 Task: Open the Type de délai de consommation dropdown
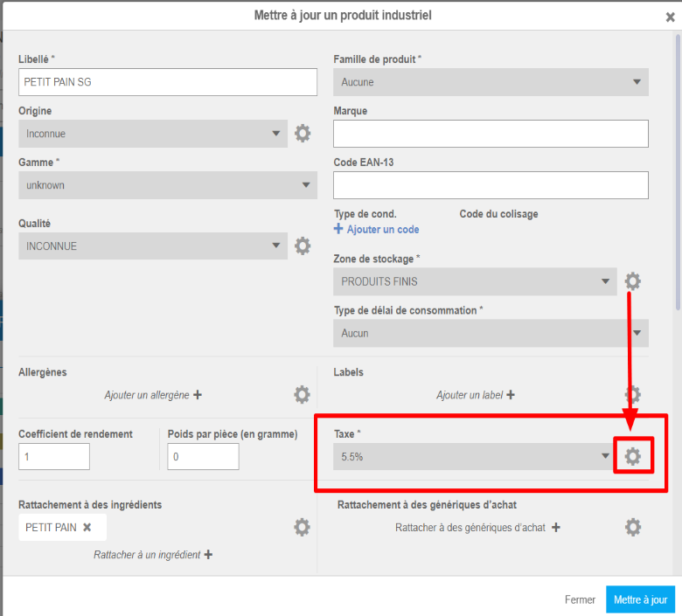tap(491, 333)
